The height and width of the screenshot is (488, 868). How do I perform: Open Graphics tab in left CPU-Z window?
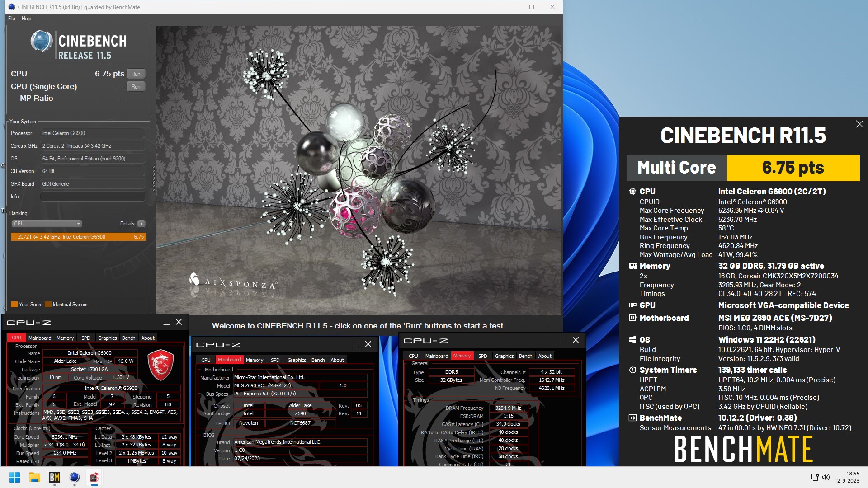click(108, 338)
